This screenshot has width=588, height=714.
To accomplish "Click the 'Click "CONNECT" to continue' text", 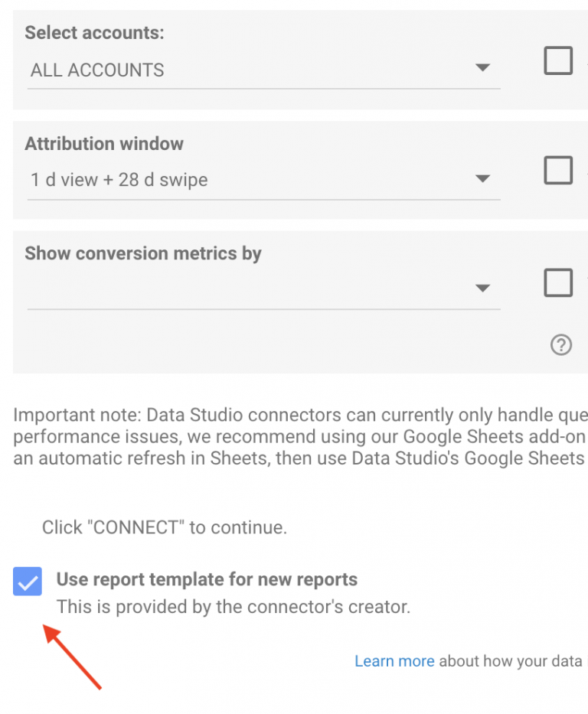I will click(164, 527).
